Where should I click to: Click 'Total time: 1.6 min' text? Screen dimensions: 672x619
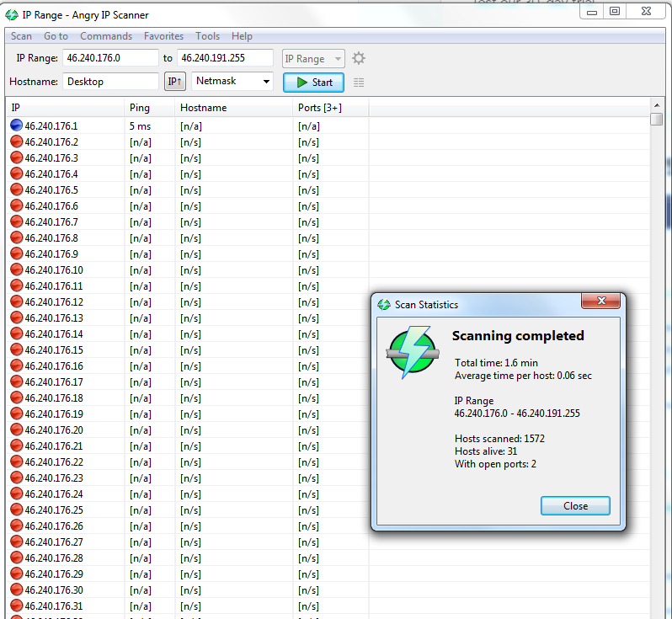(x=496, y=363)
